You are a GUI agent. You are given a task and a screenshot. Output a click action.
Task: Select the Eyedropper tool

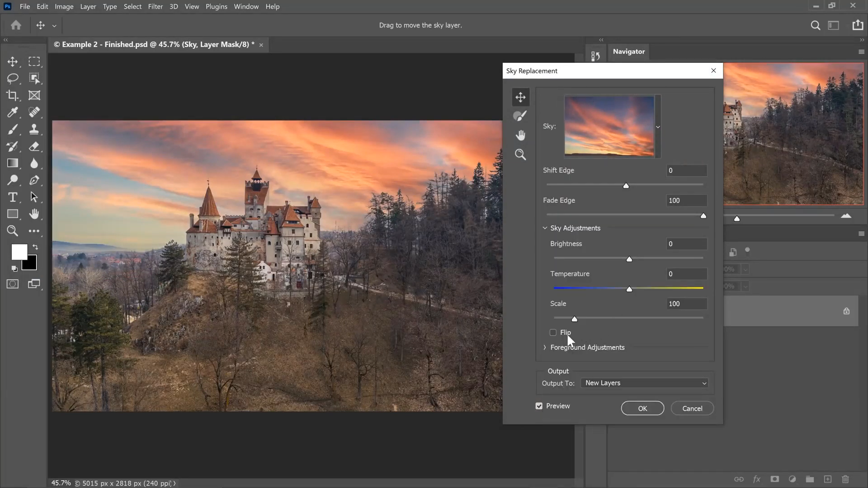13,112
